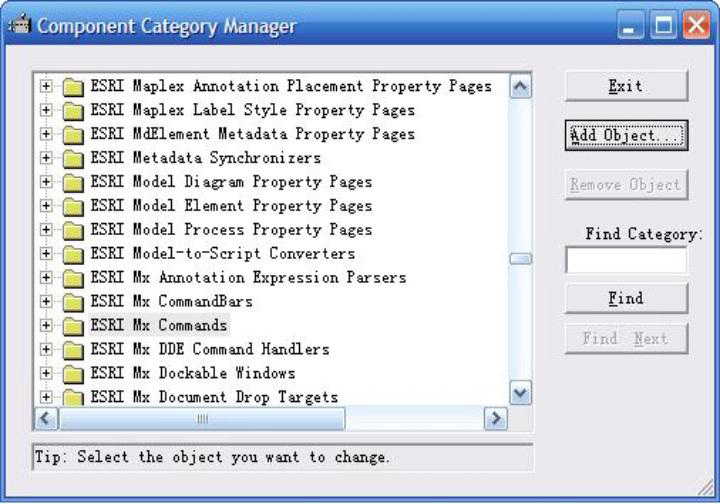720x504 pixels.
Task: Expand ESRI Mx CommandBars node
Action: [x=46, y=301]
